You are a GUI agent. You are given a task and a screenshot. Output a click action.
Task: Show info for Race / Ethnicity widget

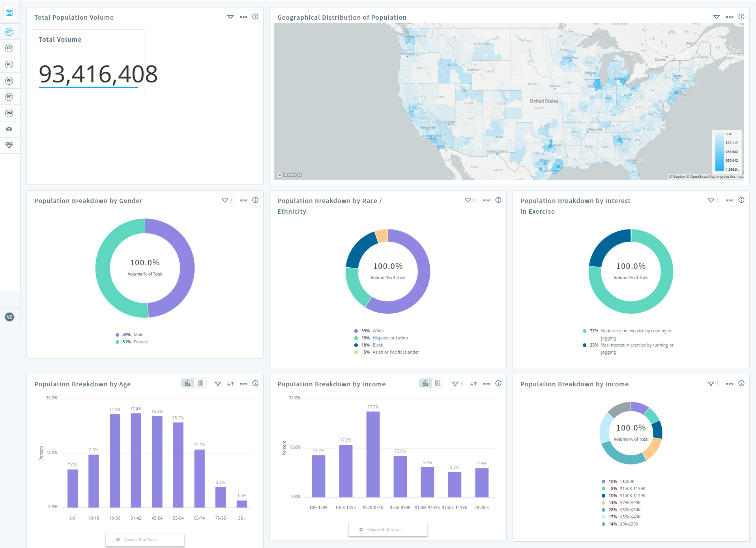click(x=498, y=200)
